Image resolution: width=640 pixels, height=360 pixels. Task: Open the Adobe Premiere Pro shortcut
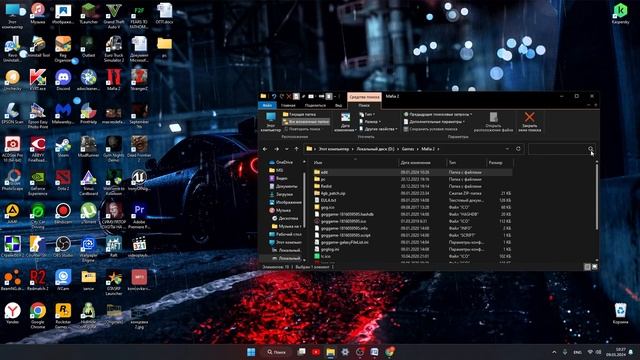[139, 216]
